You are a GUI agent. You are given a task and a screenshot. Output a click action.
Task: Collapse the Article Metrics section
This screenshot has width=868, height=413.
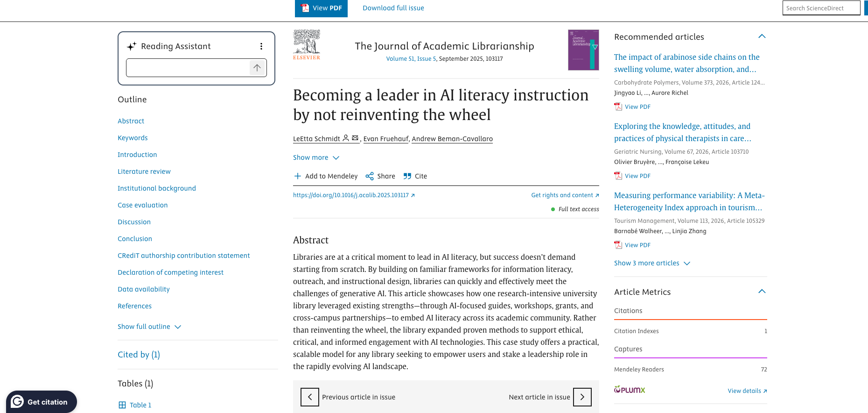762,292
